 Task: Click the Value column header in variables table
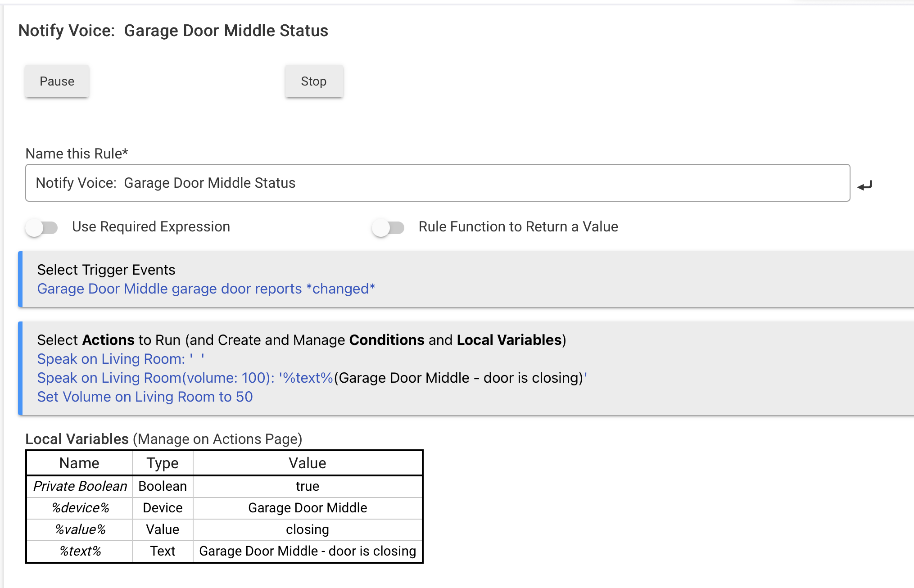(x=308, y=463)
